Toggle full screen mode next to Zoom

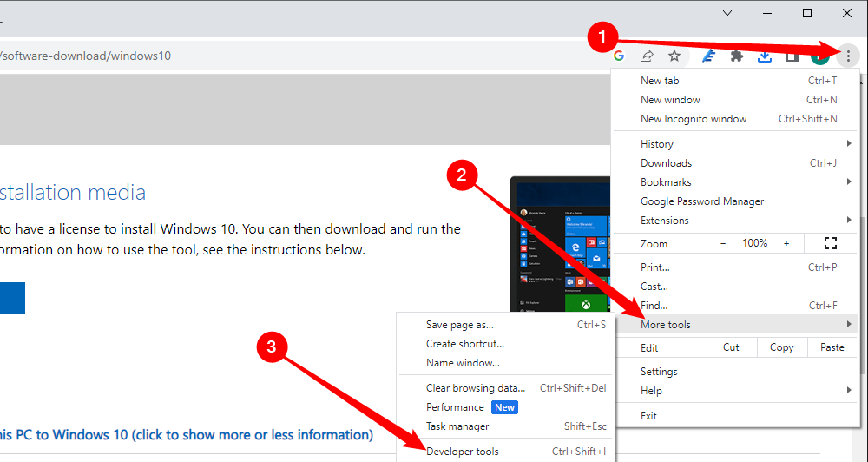coord(830,243)
